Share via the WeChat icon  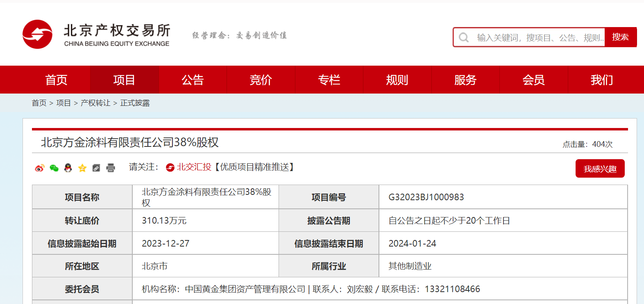(x=54, y=168)
